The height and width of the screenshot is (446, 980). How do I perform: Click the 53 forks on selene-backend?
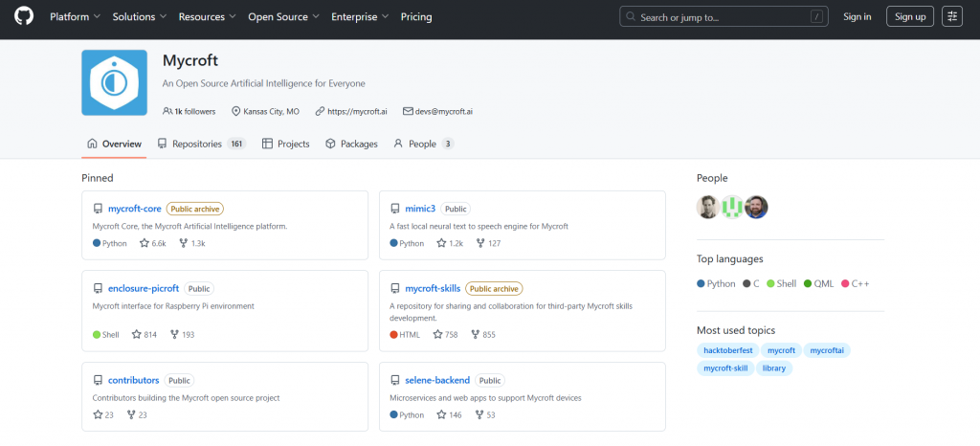click(x=485, y=414)
